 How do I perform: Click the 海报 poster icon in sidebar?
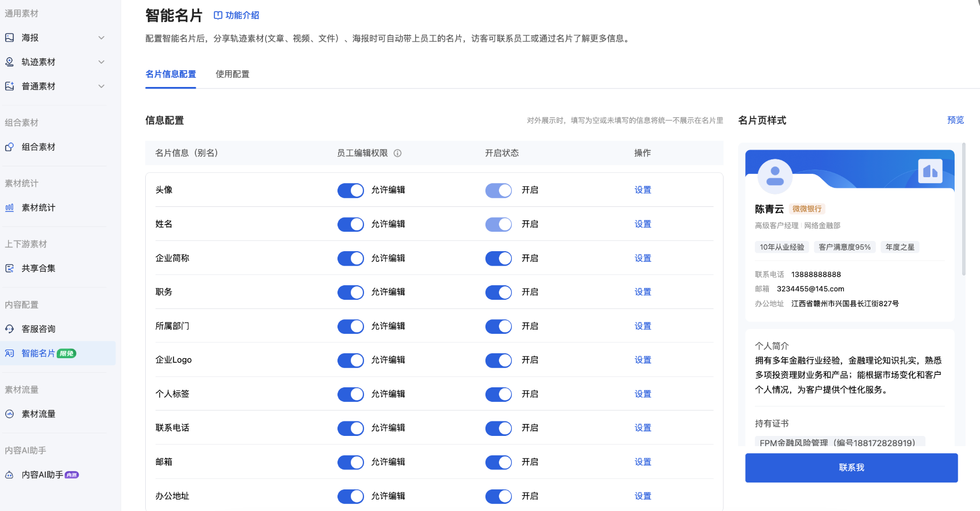(10, 38)
